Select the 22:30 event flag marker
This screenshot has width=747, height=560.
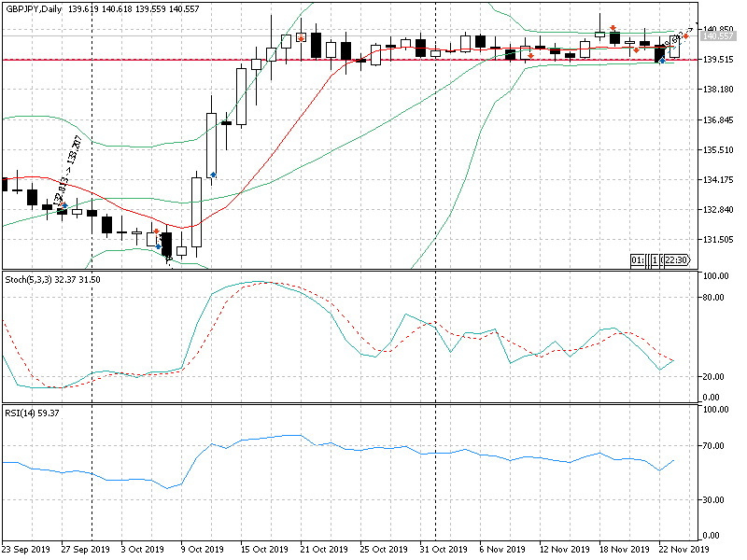pyautogui.click(x=676, y=259)
